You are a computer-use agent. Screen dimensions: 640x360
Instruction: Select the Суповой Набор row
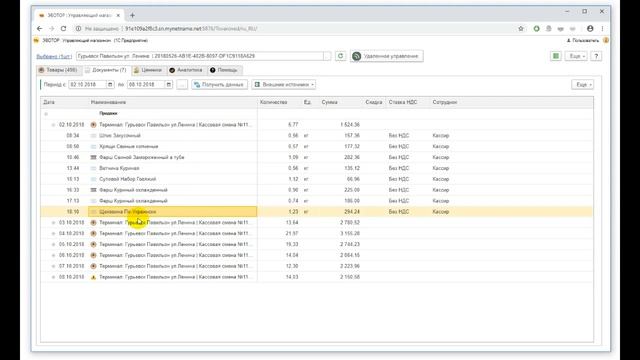pyautogui.click(x=317, y=179)
